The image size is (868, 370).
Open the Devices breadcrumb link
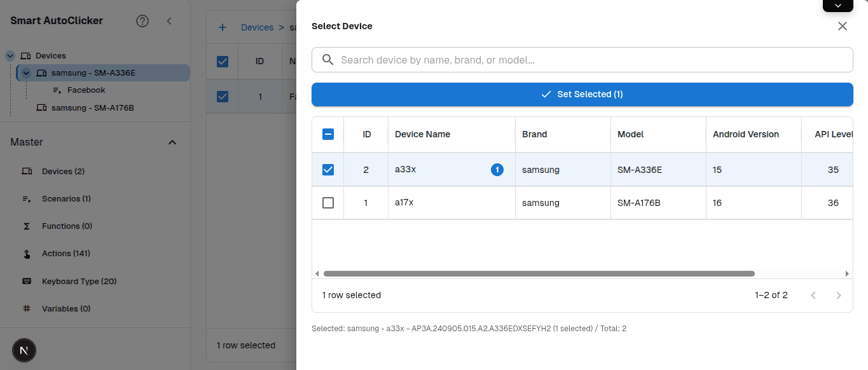pyautogui.click(x=257, y=27)
